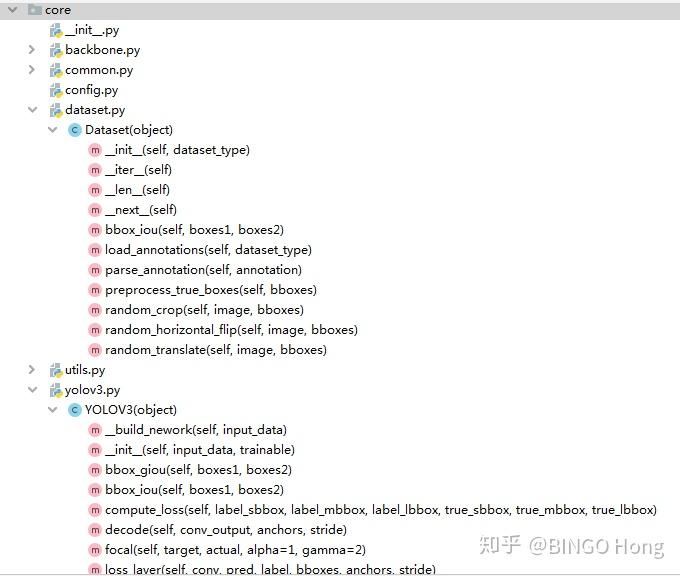The height and width of the screenshot is (576, 680).
Task: Select preprocess_true_boxes(self, bboxes) method
Action: tap(211, 290)
